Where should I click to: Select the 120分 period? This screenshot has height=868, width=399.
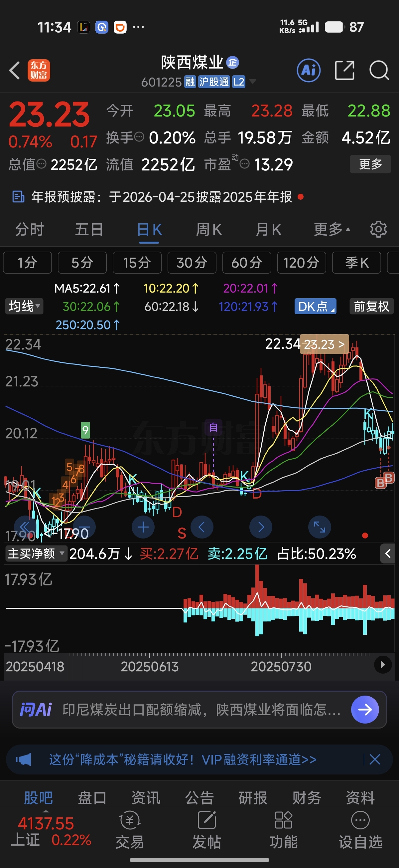302,263
